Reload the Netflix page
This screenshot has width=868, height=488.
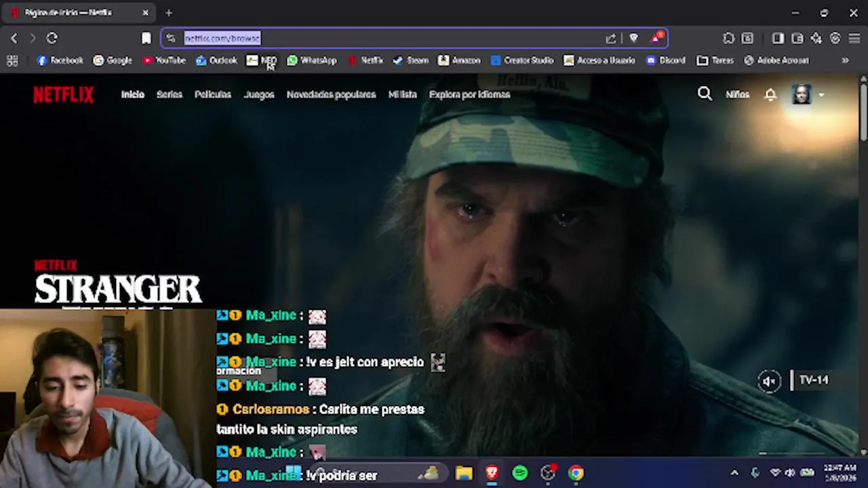point(52,38)
